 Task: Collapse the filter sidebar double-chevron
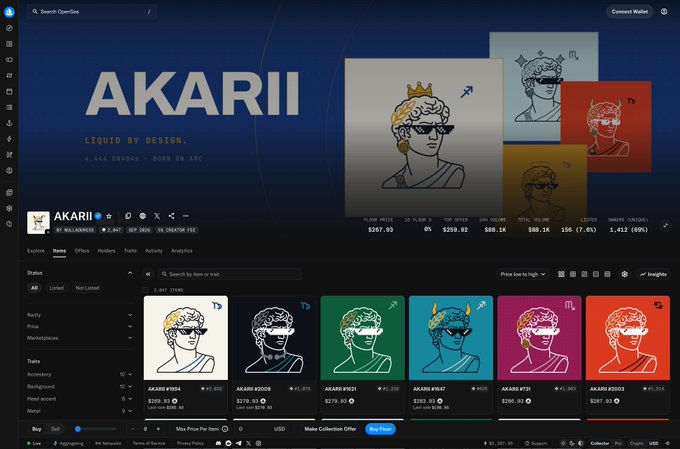148,274
